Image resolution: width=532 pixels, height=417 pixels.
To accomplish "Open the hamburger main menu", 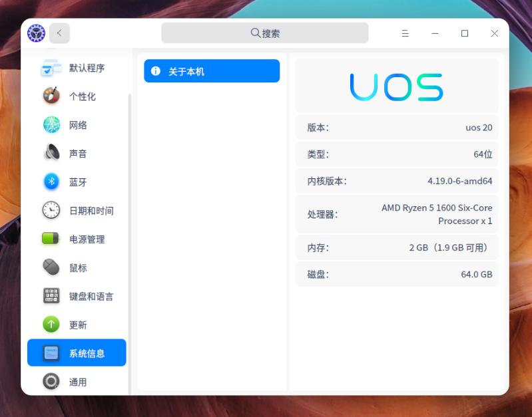I will [405, 33].
